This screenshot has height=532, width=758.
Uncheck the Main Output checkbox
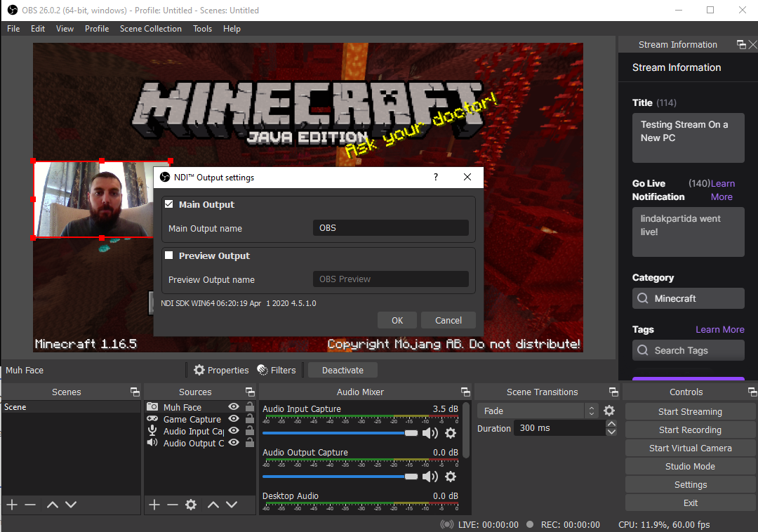tap(168, 205)
